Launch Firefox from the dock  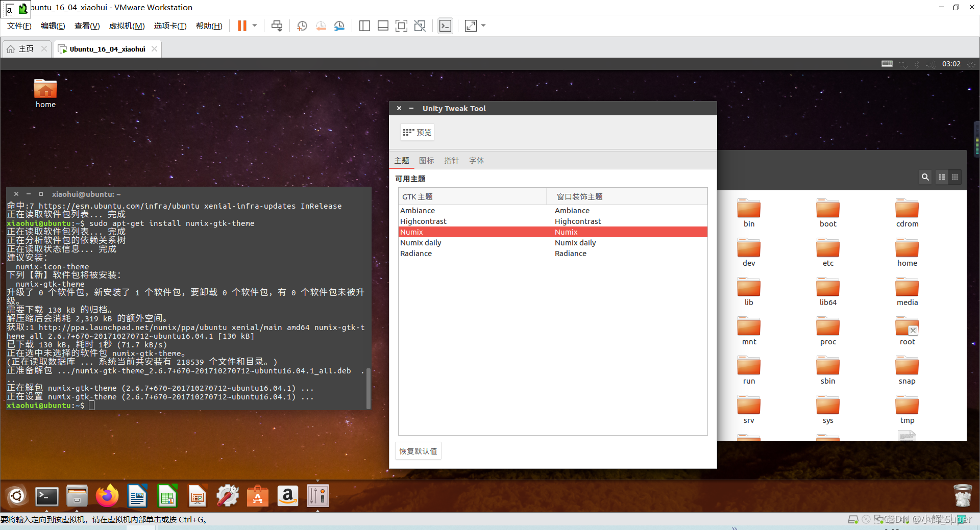(x=107, y=496)
